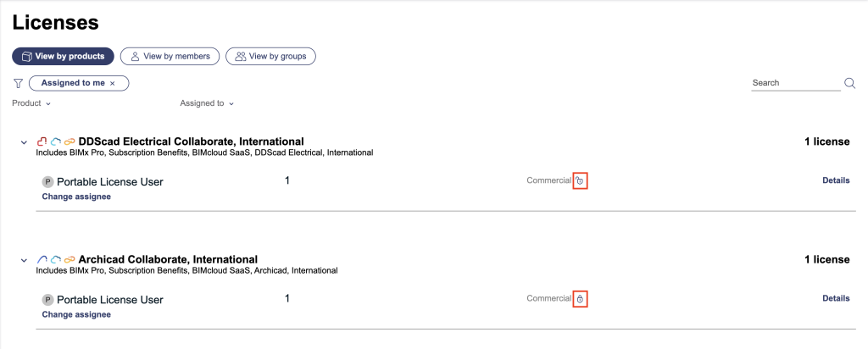
Task: Collapse the Archicad Collaborate section
Action: pos(24,259)
